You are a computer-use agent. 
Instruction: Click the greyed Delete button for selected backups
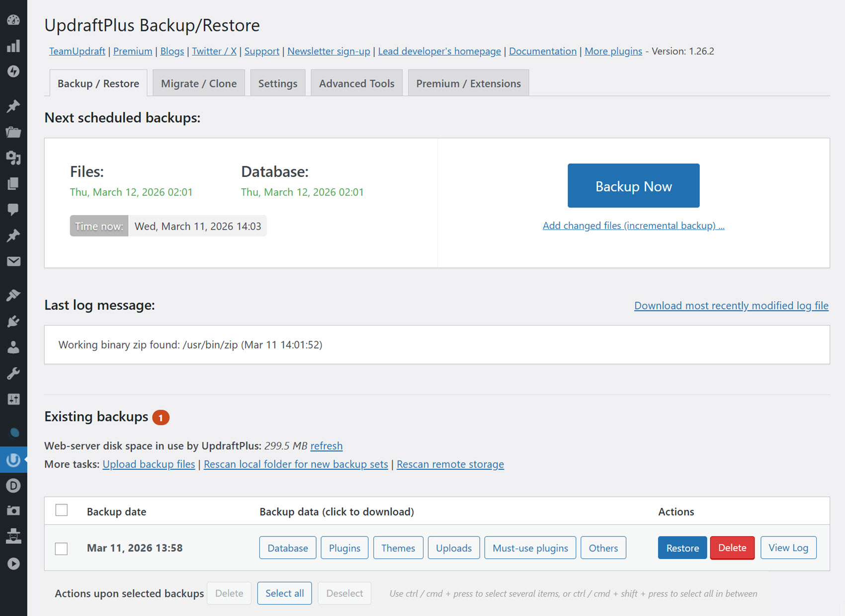(x=229, y=593)
